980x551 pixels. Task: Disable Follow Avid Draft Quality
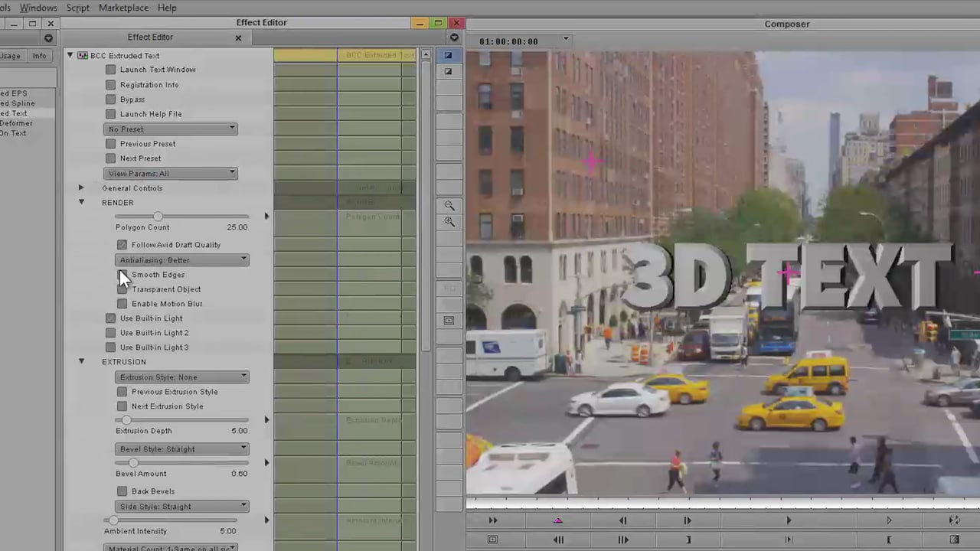[122, 245]
